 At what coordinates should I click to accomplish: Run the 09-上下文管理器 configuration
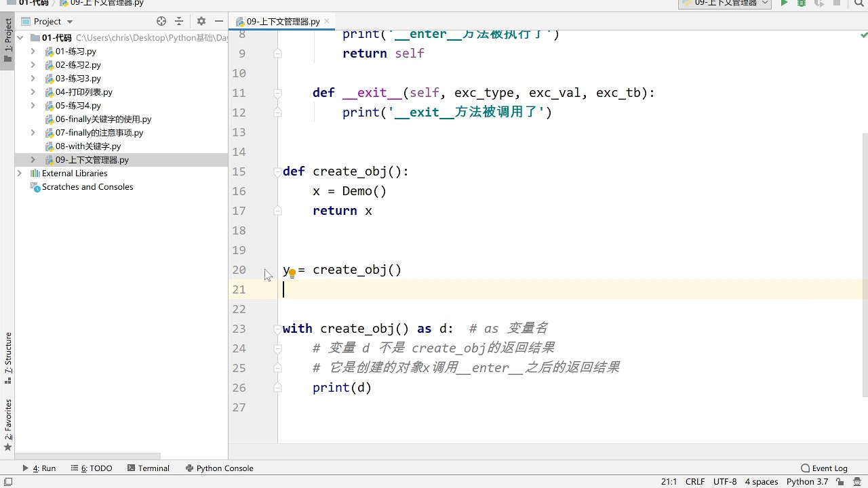[784, 3]
